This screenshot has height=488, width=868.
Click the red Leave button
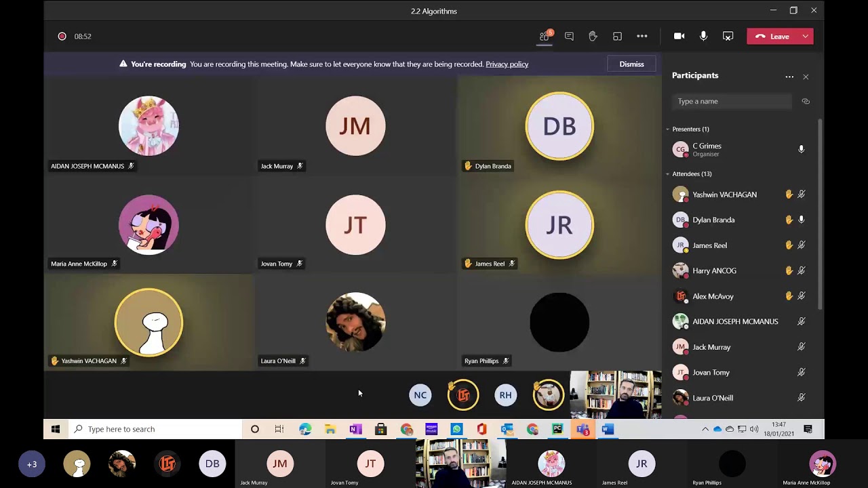pos(772,37)
